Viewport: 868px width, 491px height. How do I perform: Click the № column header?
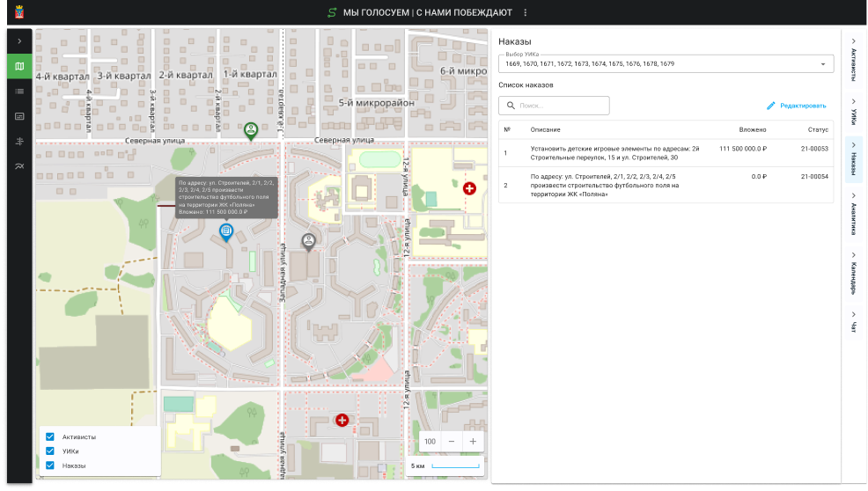click(x=507, y=129)
